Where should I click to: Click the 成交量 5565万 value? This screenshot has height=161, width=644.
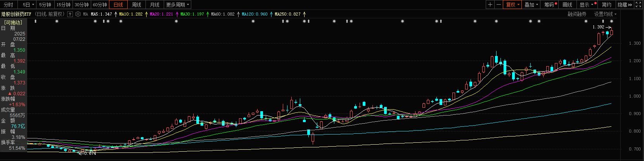click(17, 115)
